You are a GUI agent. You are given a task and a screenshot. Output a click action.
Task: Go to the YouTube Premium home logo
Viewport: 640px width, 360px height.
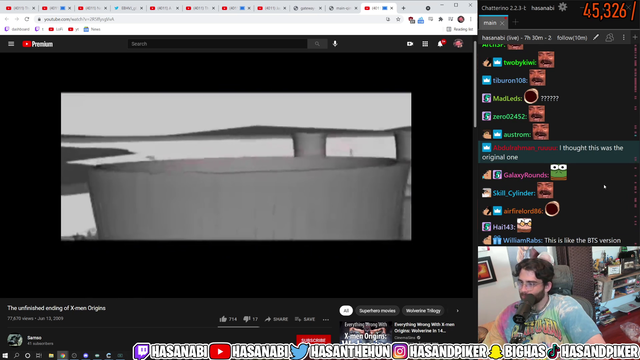pyautogui.click(x=38, y=44)
